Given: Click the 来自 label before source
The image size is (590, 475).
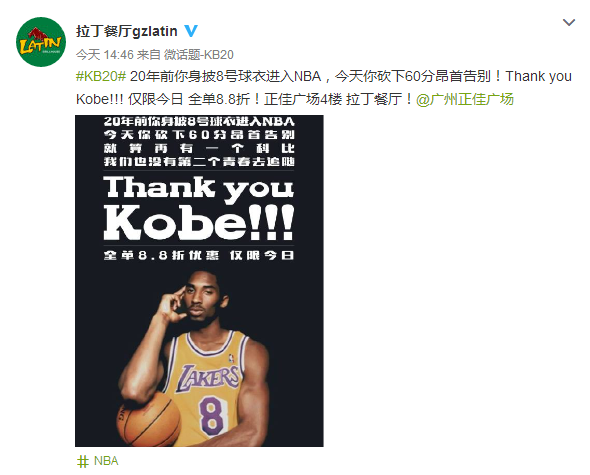Looking at the screenshot, I should tap(149, 55).
